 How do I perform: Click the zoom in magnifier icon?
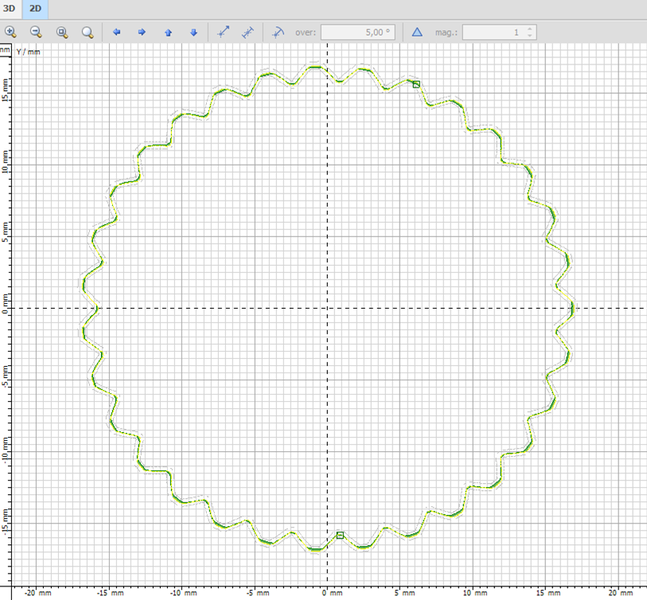click(x=11, y=32)
